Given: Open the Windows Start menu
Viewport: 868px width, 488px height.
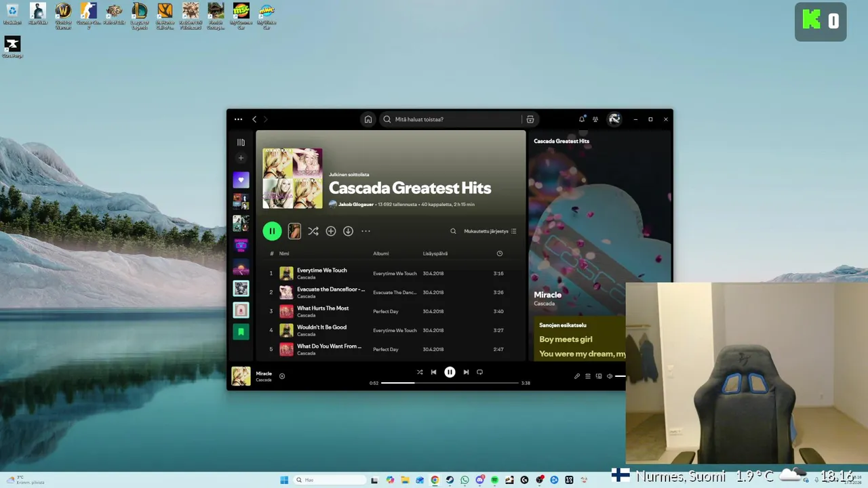Looking at the screenshot, I should pos(284,480).
